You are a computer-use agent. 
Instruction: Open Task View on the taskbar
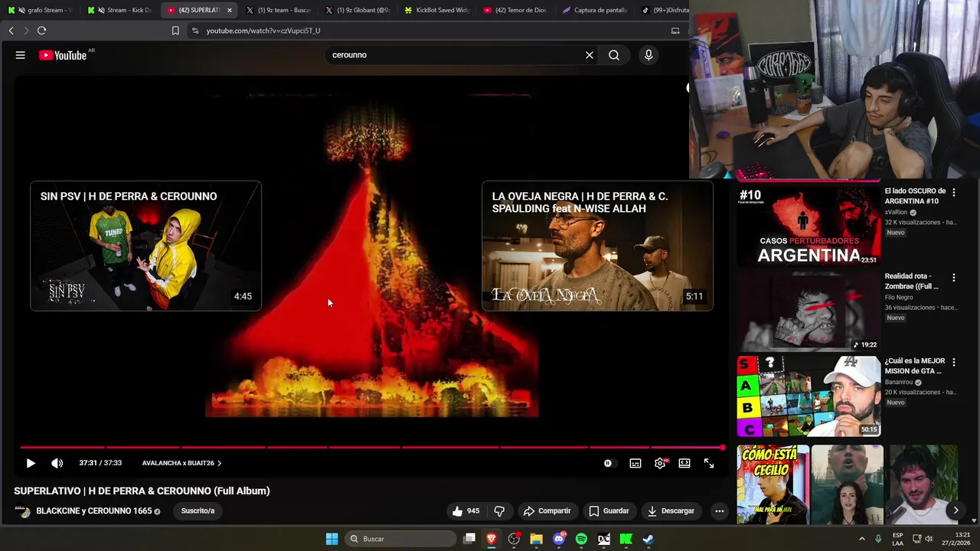469,539
